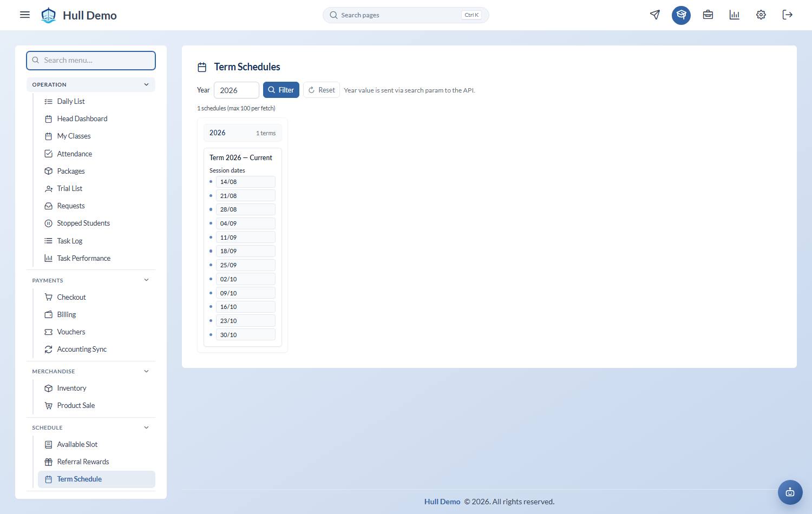Click the Accounting Sync refresh icon
Viewport: 812px width, 514px height.
click(x=48, y=350)
